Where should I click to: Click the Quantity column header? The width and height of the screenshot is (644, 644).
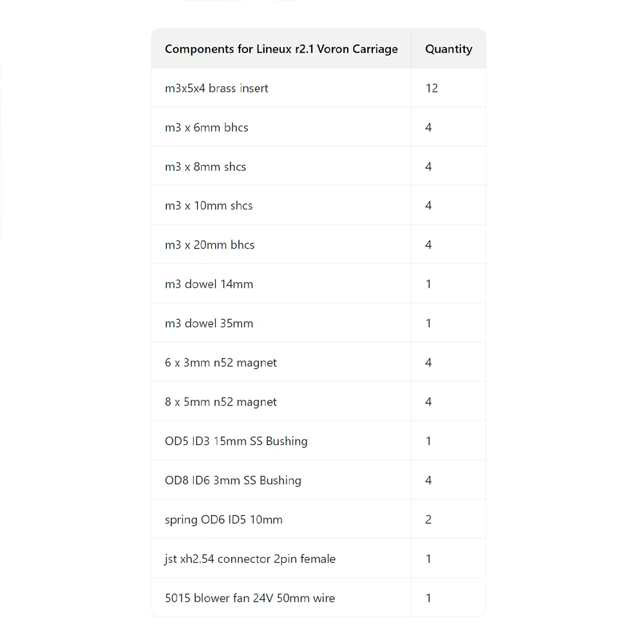click(x=448, y=49)
